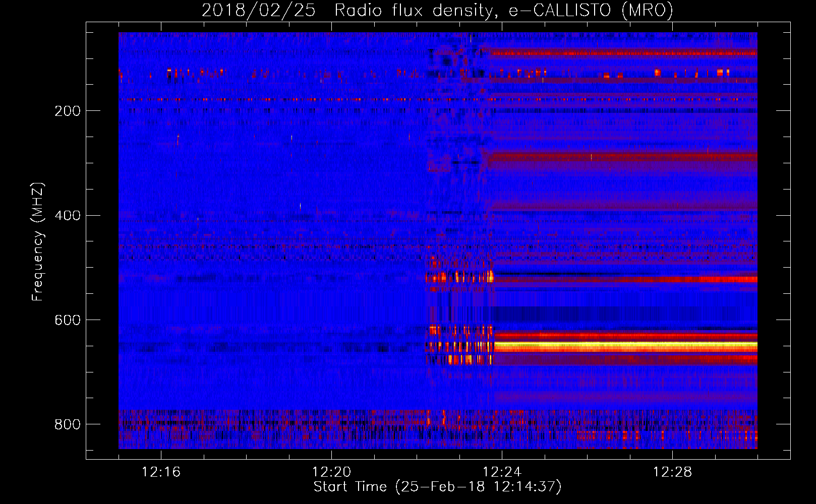The width and height of the screenshot is (816, 504).
Task: Click the 'Frequency (MHZ)' axis label
Action: (38, 241)
